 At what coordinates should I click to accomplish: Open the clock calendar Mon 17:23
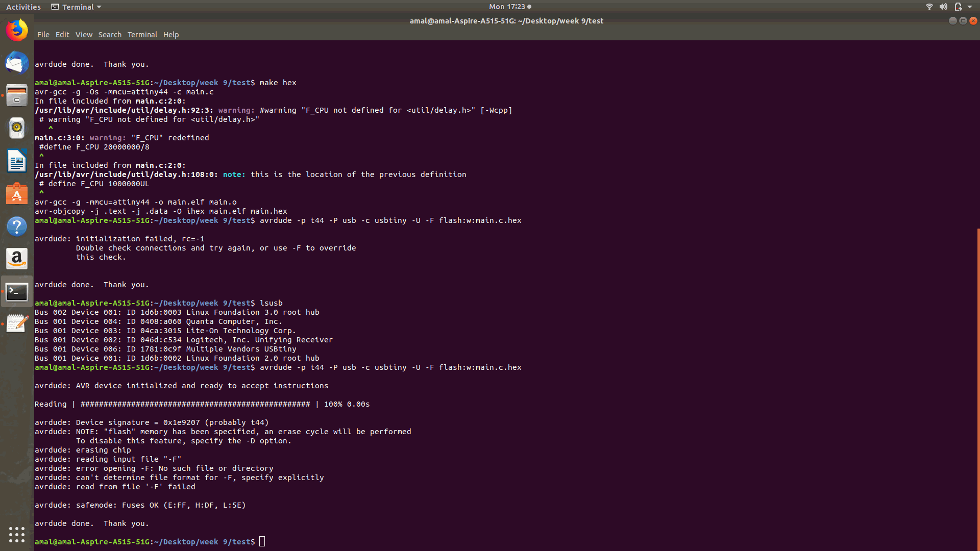coord(509,7)
